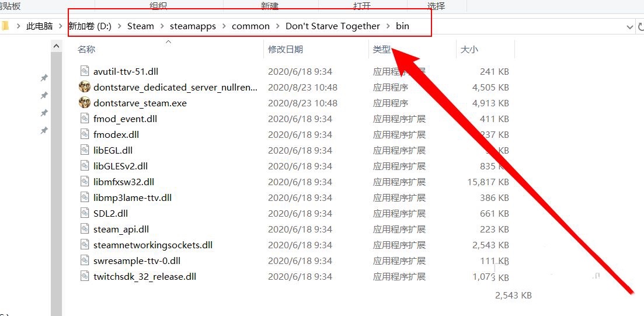Go to Steam folder in the path

click(141, 26)
